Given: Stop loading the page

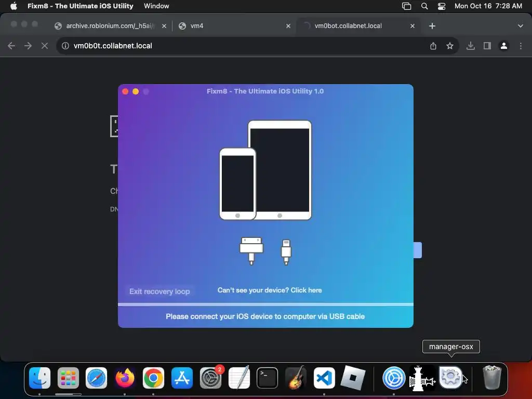Looking at the screenshot, I should [45, 46].
